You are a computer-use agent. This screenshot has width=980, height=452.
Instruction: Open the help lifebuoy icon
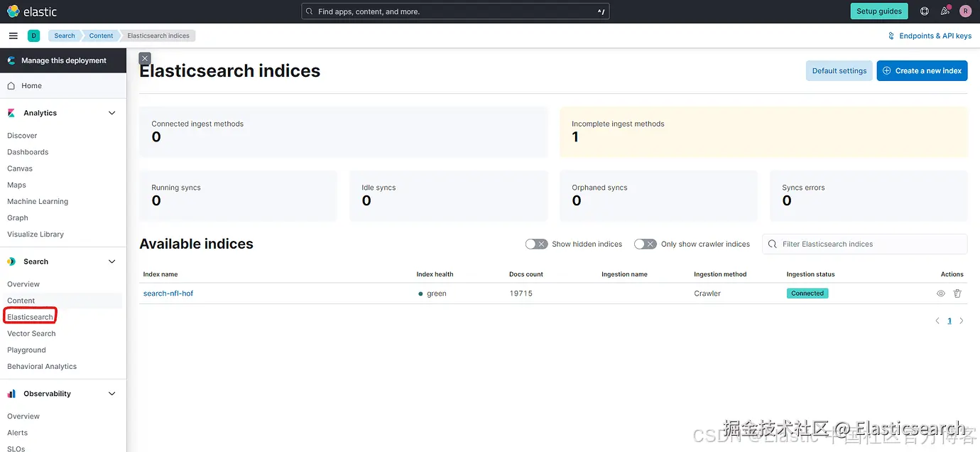[925, 11]
